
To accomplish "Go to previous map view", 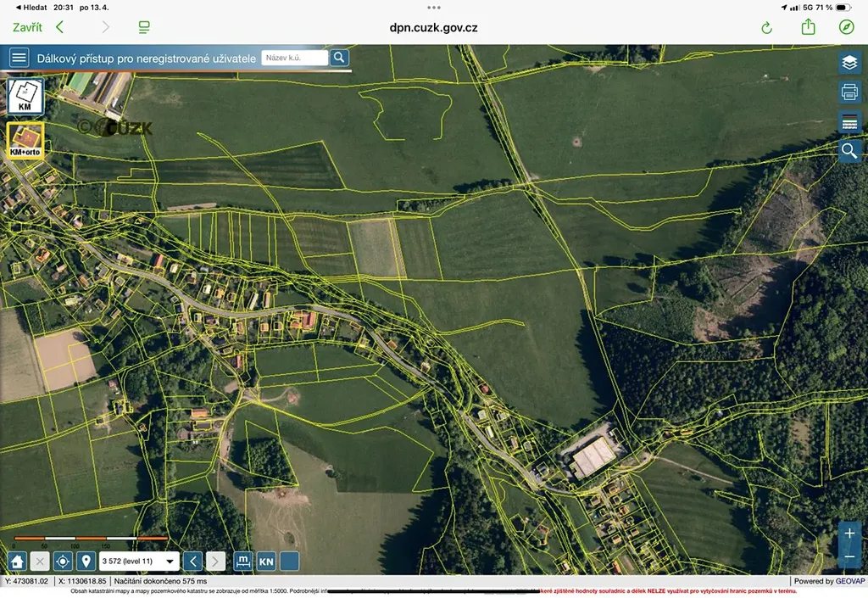I will (193, 562).
